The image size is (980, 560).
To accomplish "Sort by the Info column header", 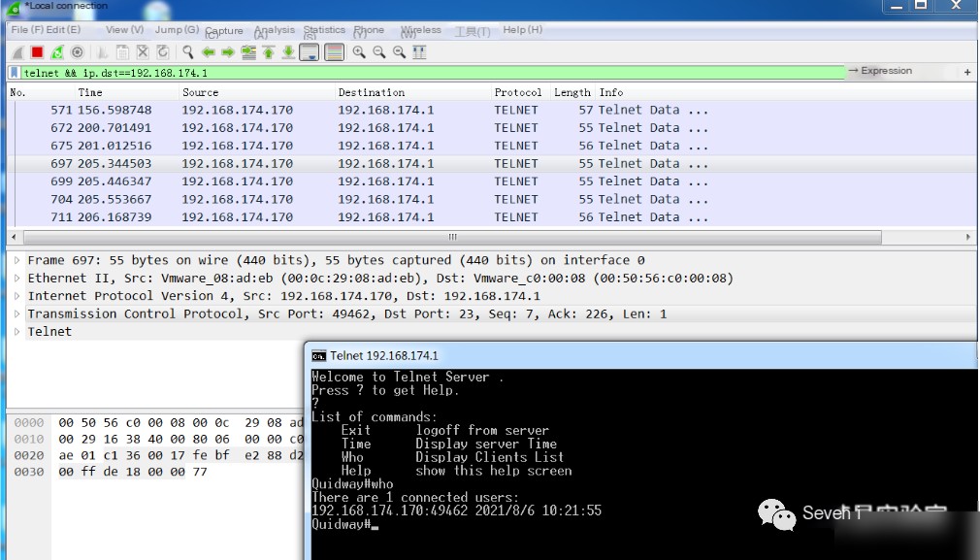I will (785, 92).
